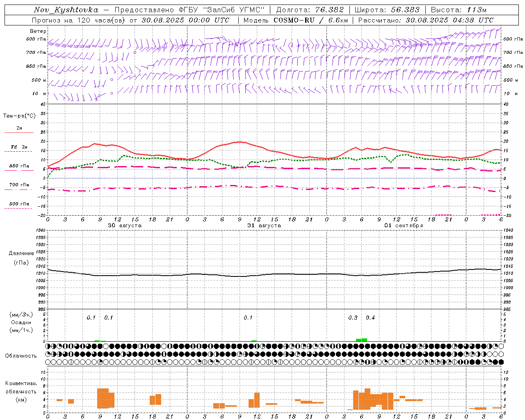Click the Осадки panel label
Image resolution: width=525 pixels, height=420 pixels.
click(21, 322)
